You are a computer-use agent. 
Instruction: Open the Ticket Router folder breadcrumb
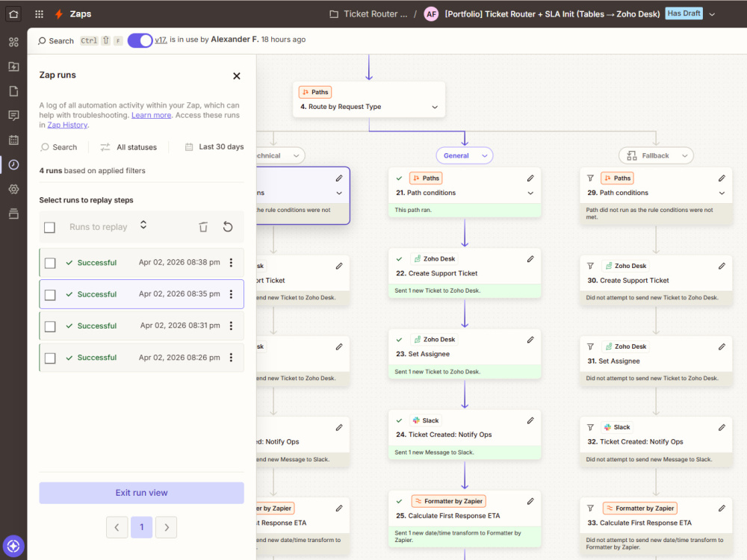[x=369, y=13]
